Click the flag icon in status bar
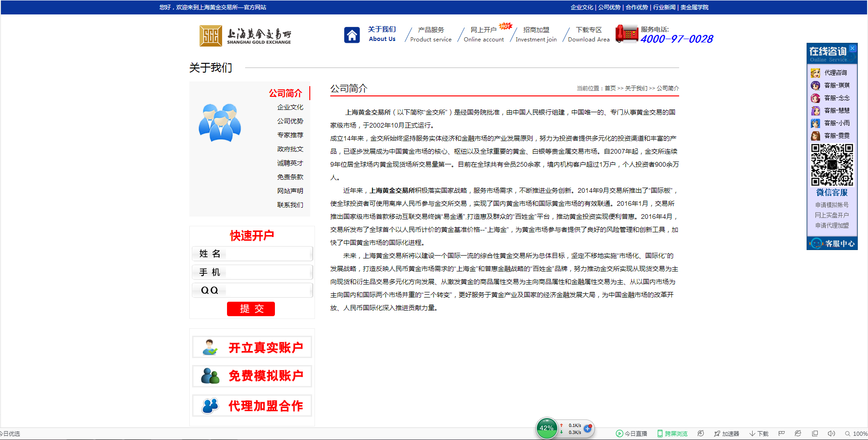Viewport: 868px width, 440px height. coord(781,433)
